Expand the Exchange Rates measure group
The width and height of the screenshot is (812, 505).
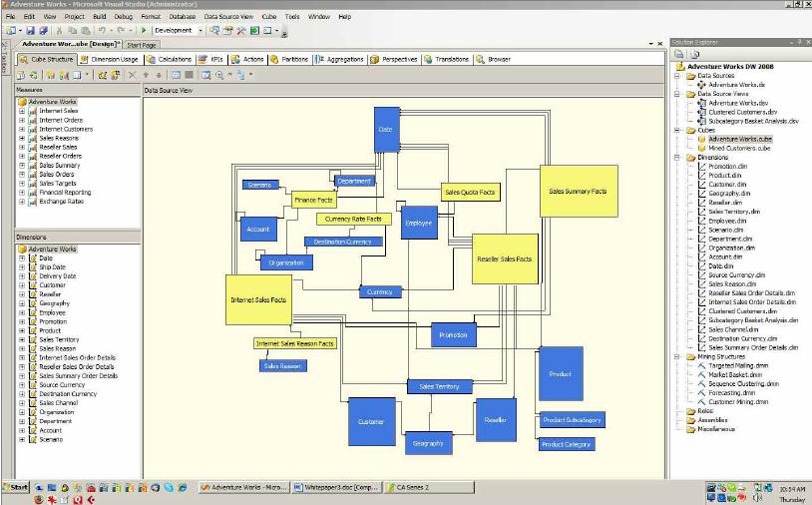22,202
